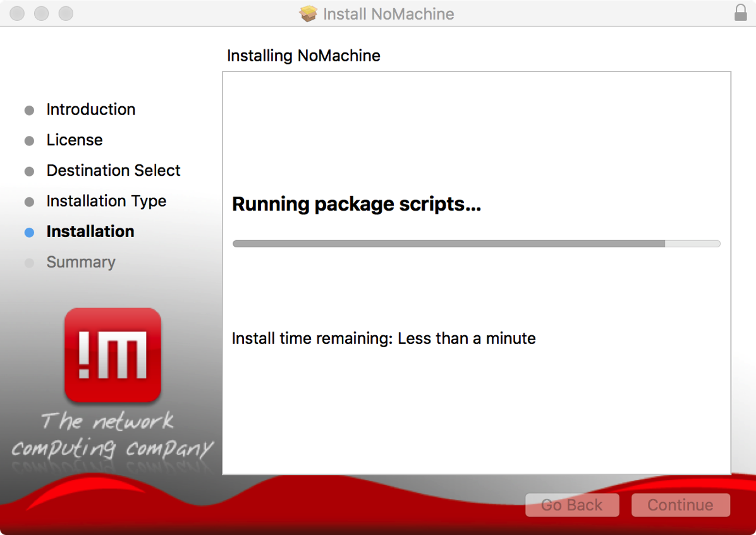Click the red close window button

17,13
